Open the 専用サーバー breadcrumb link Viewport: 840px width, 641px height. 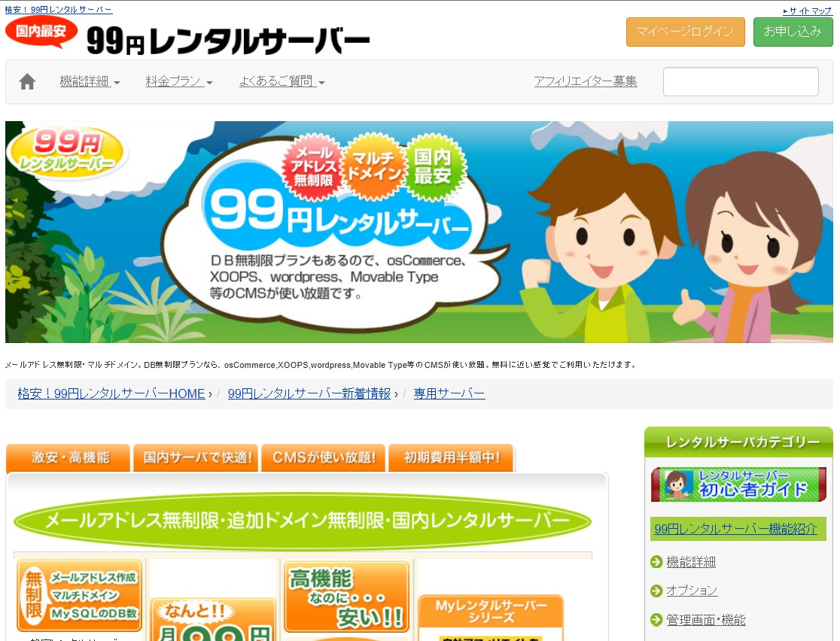point(449,393)
